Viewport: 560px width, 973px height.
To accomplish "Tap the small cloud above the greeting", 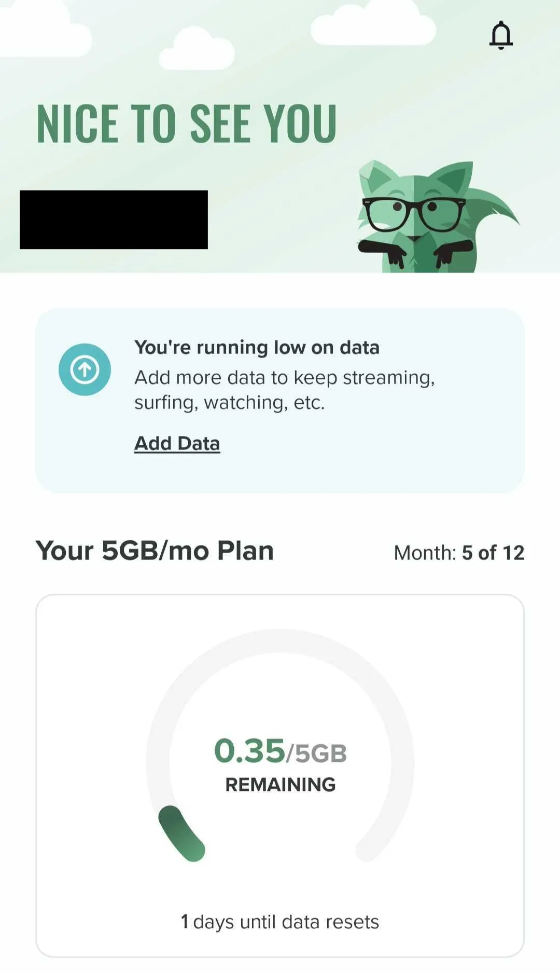I will [197, 49].
